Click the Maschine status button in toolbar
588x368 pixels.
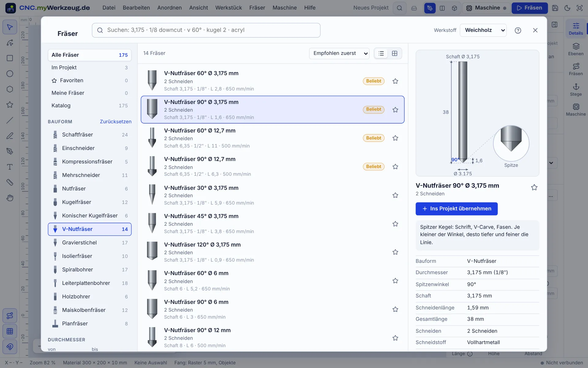486,8
